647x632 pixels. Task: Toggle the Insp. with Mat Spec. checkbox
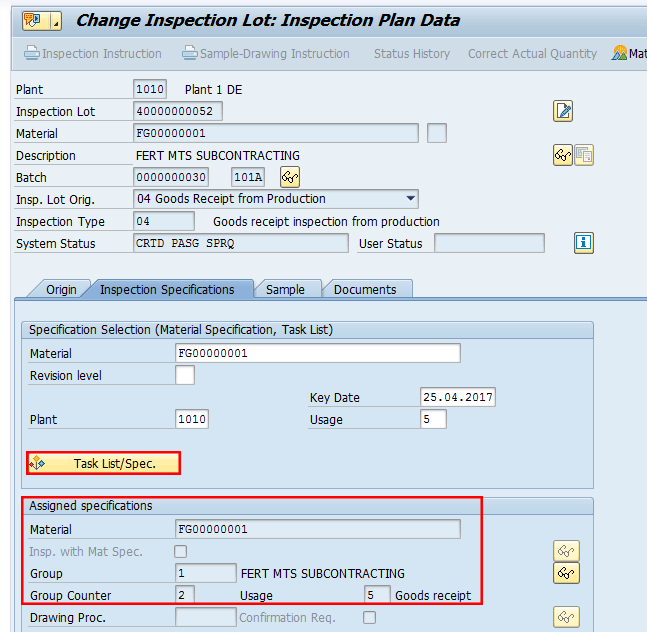click(181, 551)
